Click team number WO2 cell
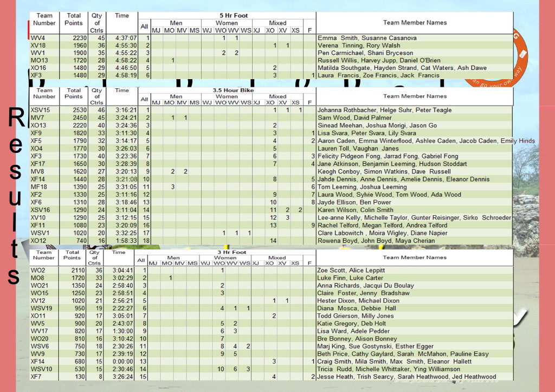This screenshot has width=555, height=392. (38, 271)
